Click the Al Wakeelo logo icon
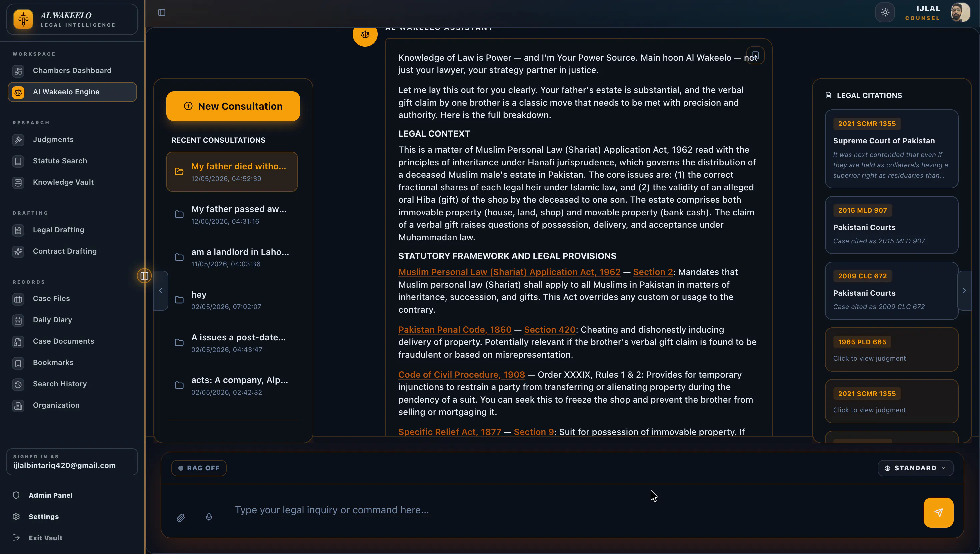Screen dimensions: 980x554 pos(23,19)
